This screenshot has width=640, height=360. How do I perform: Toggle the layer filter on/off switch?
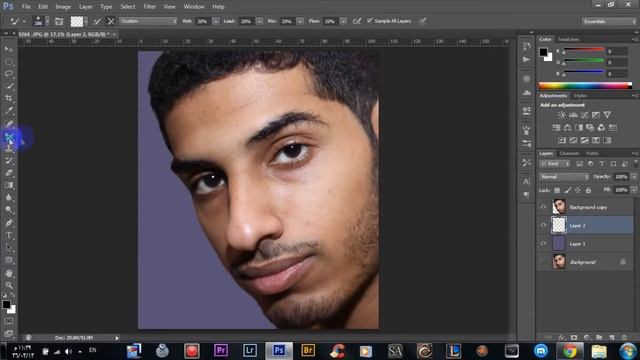(636, 163)
